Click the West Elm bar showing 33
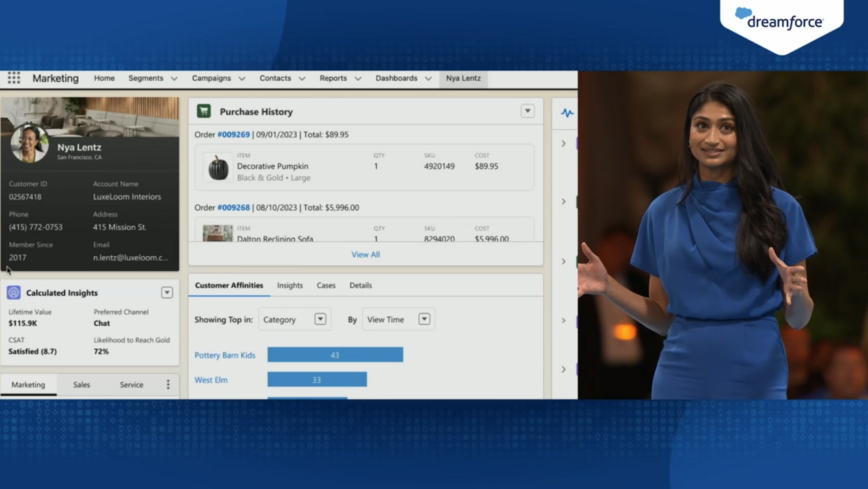This screenshot has height=489, width=868. pyautogui.click(x=317, y=379)
